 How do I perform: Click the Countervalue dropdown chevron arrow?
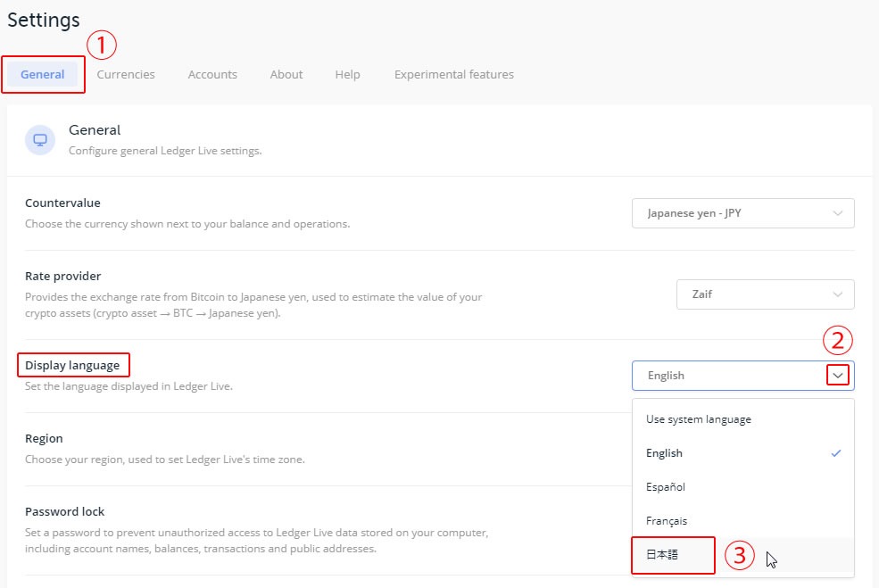[x=838, y=213]
